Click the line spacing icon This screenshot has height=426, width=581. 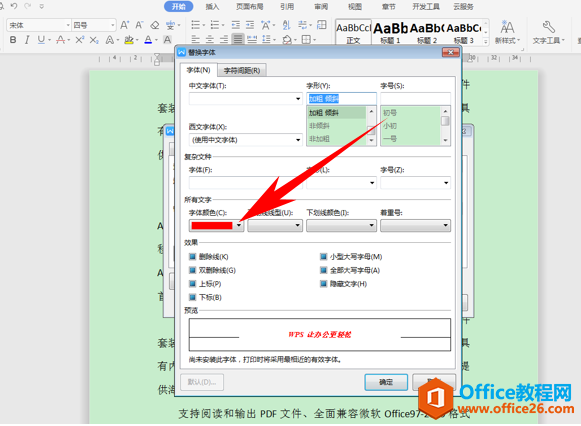266,39
